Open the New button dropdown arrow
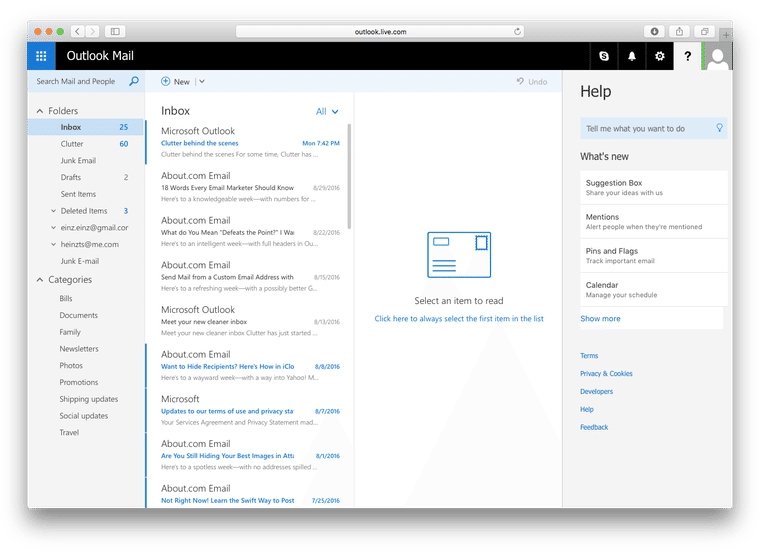The width and height of the screenshot is (768, 550). pos(201,82)
